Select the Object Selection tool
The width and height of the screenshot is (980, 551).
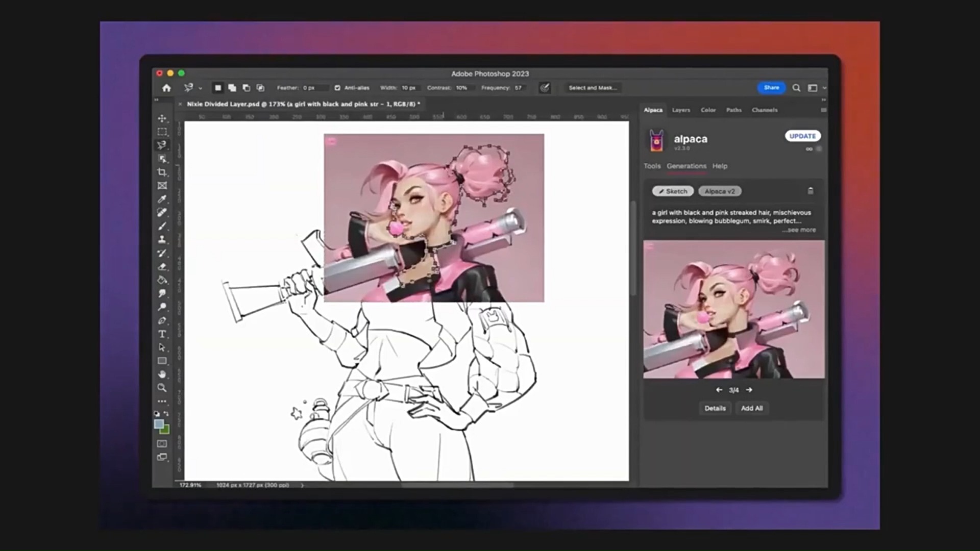(x=162, y=159)
